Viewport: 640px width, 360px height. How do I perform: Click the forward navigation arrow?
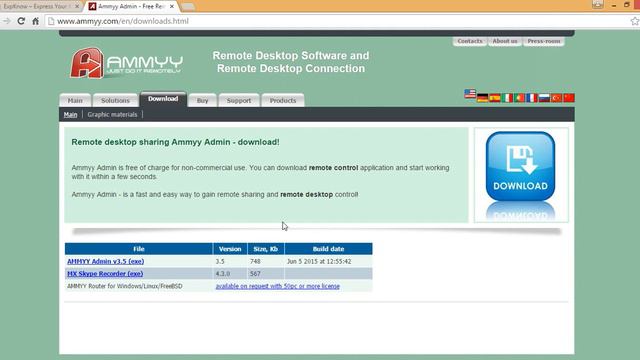coord(7,21)
